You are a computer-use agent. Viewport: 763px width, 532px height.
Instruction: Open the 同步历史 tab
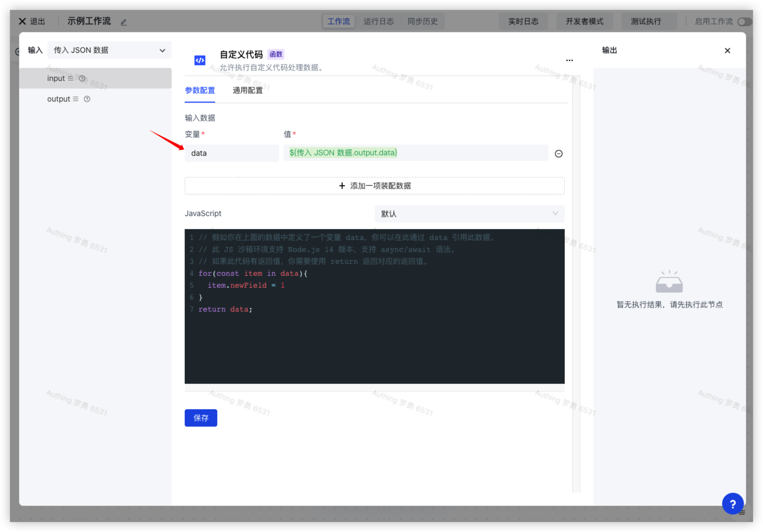pyautogui.click(x=423, y=21)
